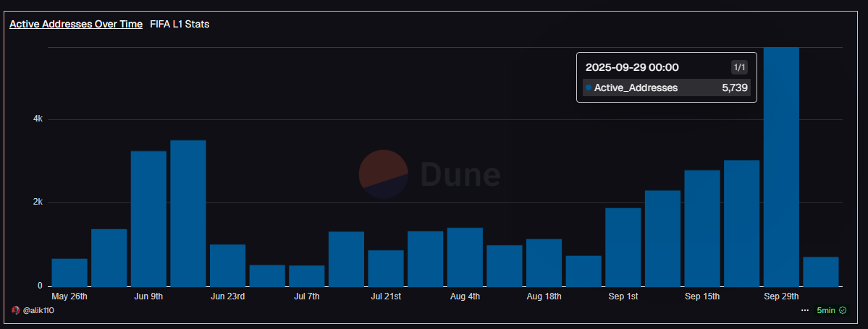Select the Aug 18th bar
The height and width of the screenshot is (329, 868).
coord(544,262)
